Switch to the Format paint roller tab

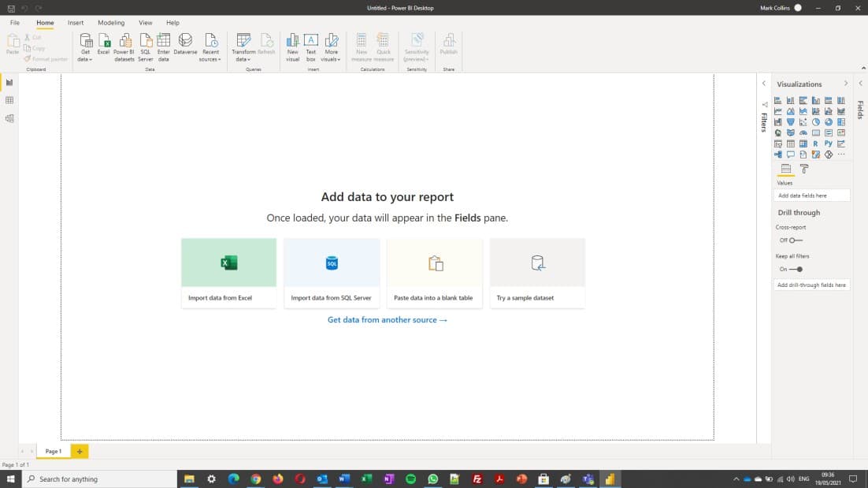coord(804,169)
